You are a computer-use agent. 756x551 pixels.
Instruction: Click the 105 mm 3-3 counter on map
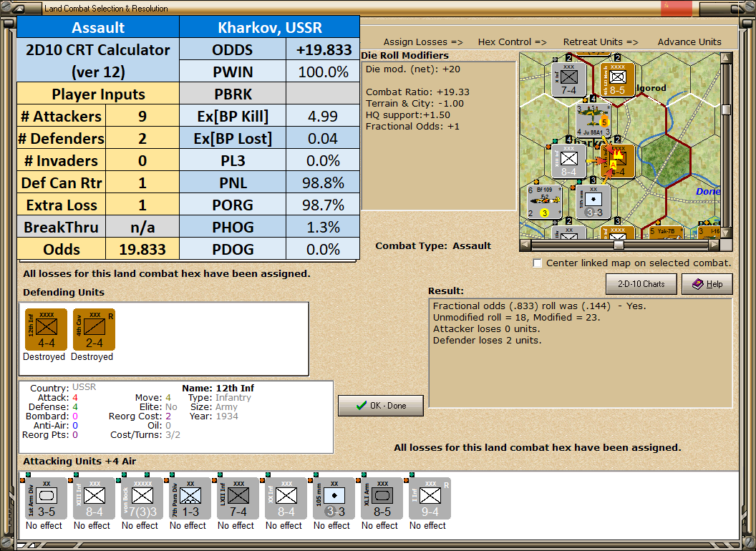(x=593, y=202)
